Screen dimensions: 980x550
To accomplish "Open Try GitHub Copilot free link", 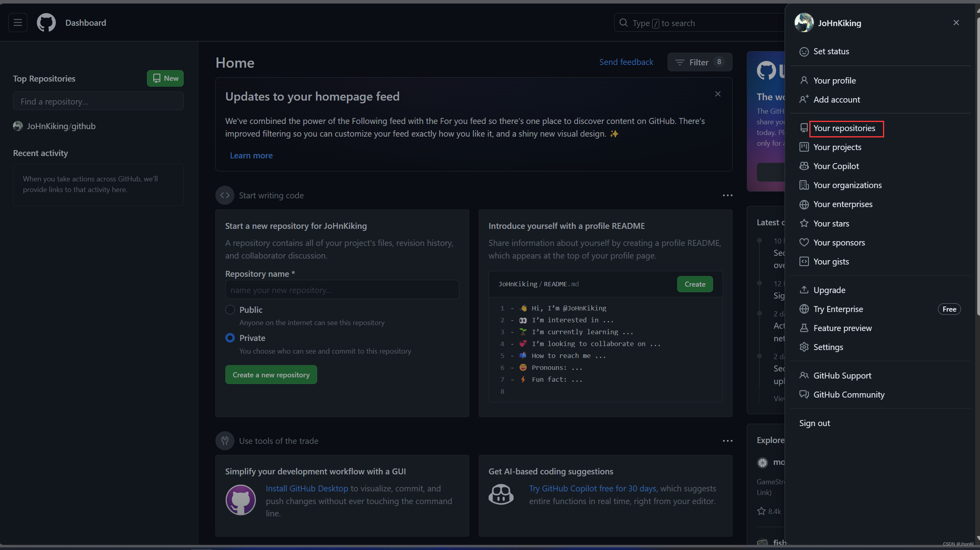I will [x=593, y=488].
